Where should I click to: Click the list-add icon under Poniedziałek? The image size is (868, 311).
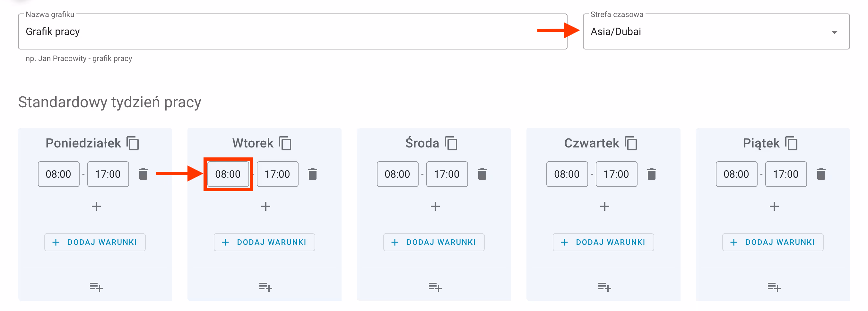[96, 287]
